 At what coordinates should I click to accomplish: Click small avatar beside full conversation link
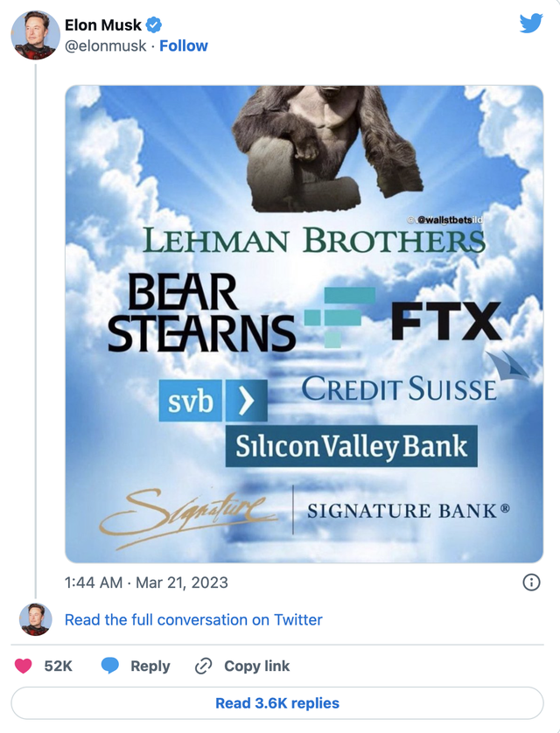[35, 619]
